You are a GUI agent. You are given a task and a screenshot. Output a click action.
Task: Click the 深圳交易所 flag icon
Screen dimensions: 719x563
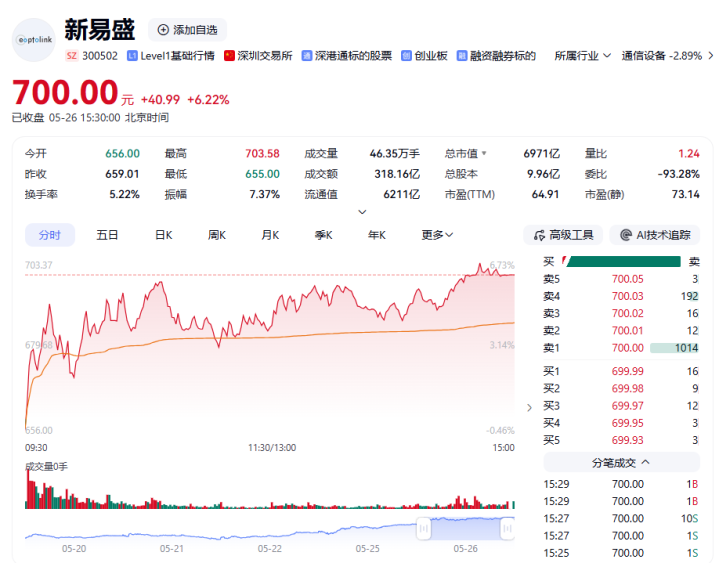pos(229,56)
